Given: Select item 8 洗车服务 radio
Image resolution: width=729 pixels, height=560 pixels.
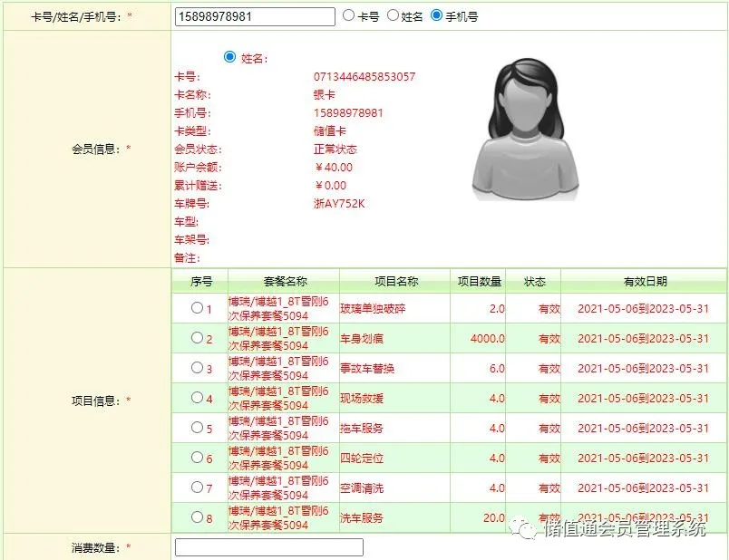Looking at the screenshot, I should coord(197,517).
